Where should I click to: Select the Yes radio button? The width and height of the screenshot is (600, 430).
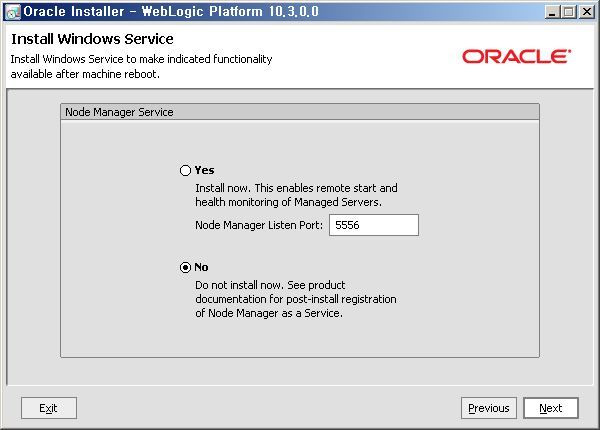click(x=185, y=170)
